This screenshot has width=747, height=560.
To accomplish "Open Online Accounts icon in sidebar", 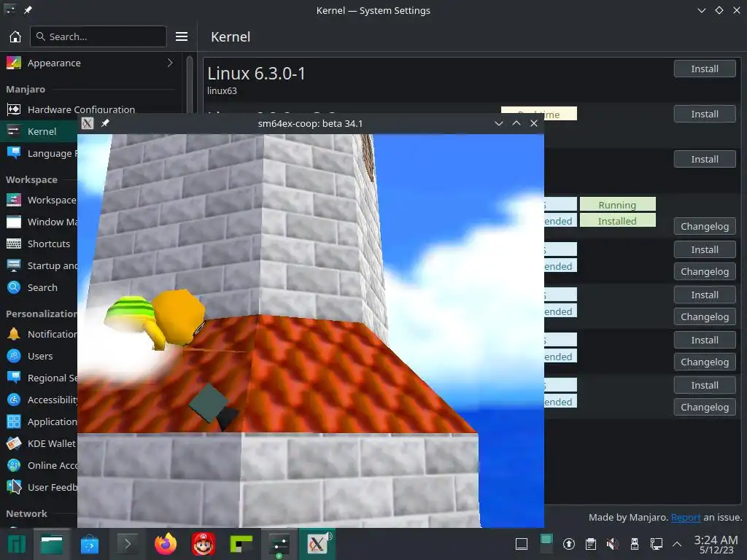I will pos(14,466).
